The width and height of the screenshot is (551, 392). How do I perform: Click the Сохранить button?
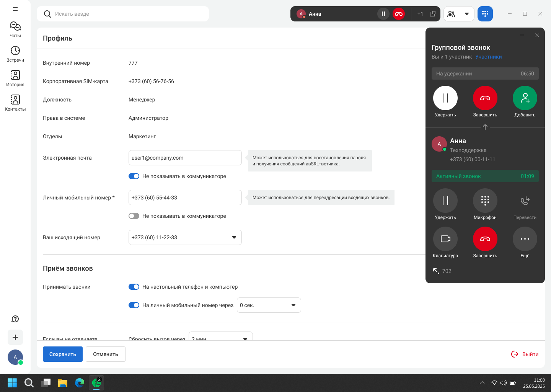[62, 354]
